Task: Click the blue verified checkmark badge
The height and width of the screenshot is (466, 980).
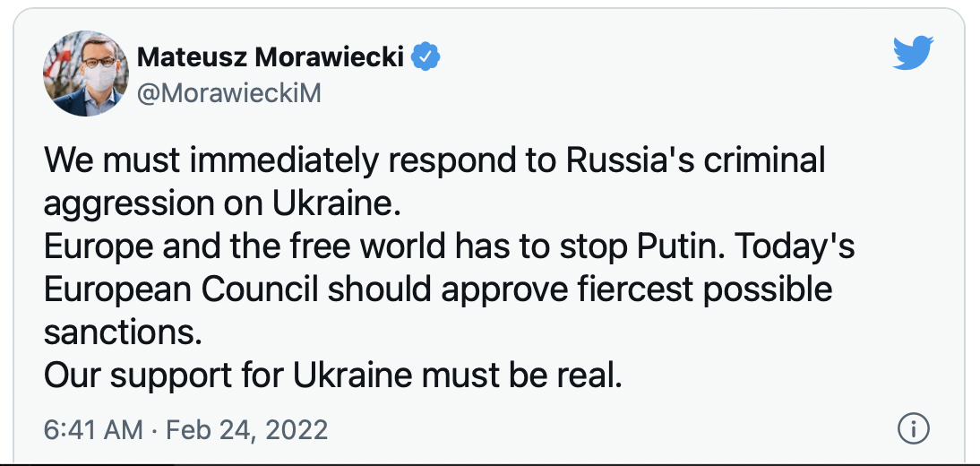Action: pos(426,57)
